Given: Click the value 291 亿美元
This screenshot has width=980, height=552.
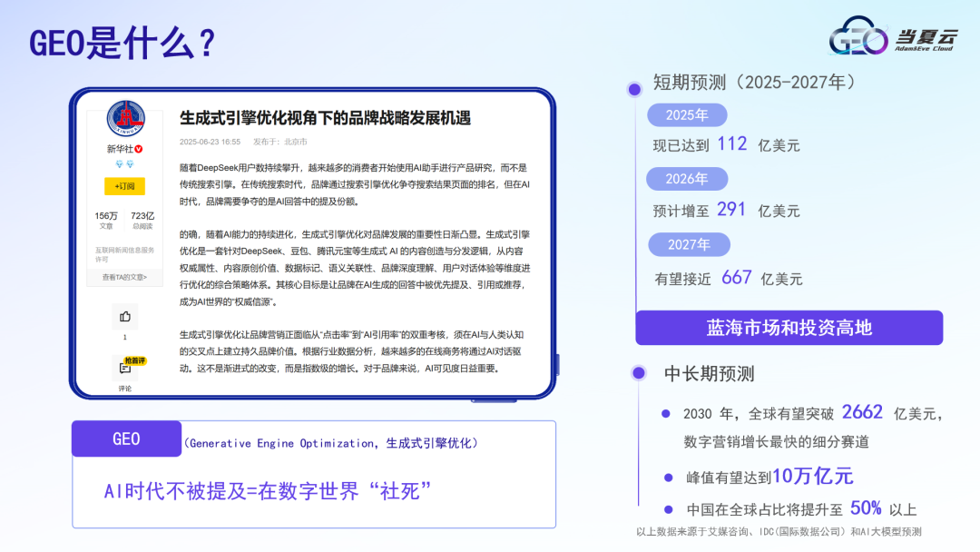Looking at the screenshot, I should tap(759, 210).
